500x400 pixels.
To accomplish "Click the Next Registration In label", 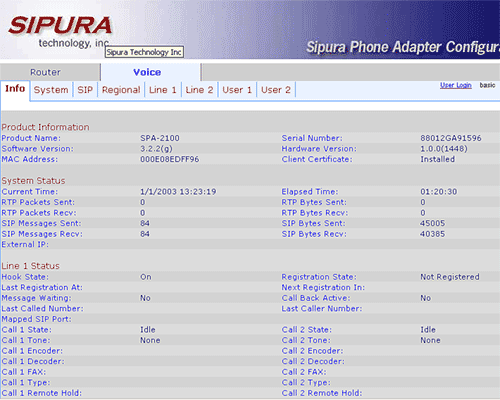I will pos(323,287).
